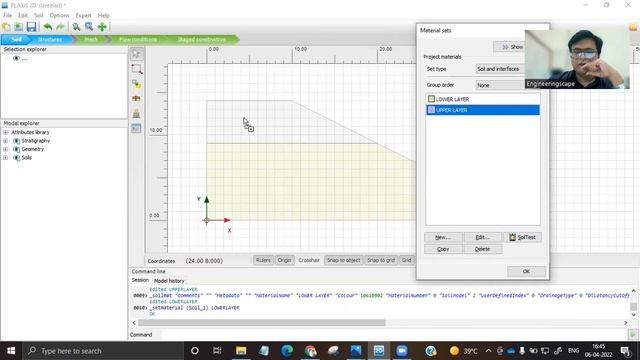Open Zoom app from taskbar
640x360 pixels.
(402, 351)
